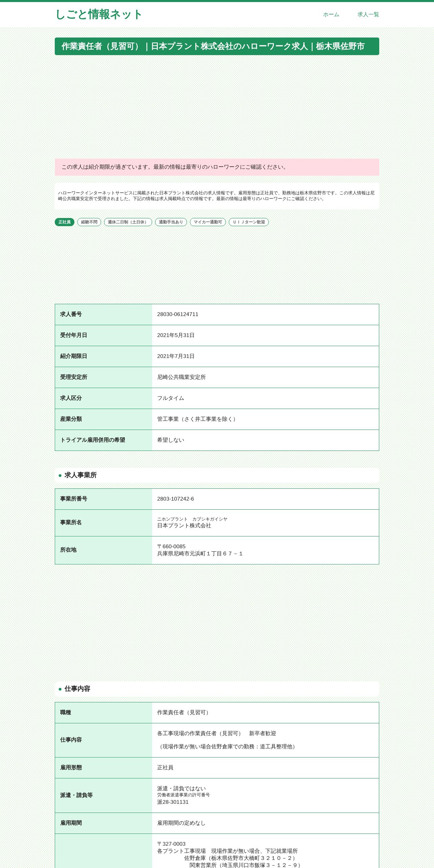Image resolution: width=434 pixels, height=868 pixels.
Task: Click the 雇用形態 value 正社員
Action: click(165, 768)
